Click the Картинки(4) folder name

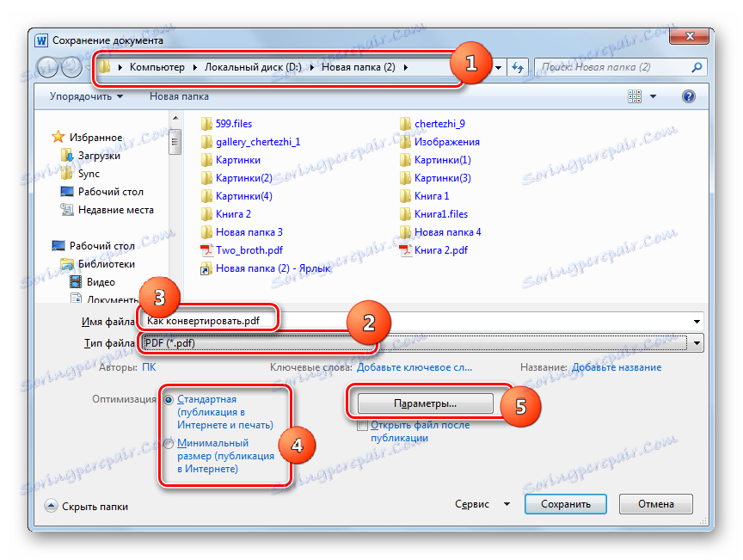click(244, 196)
